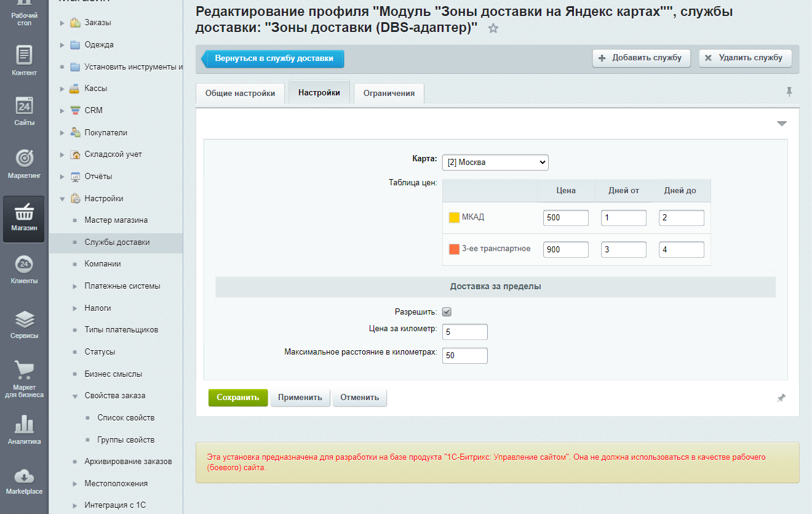Open the Сайты sidebar icon

point(24,106)
